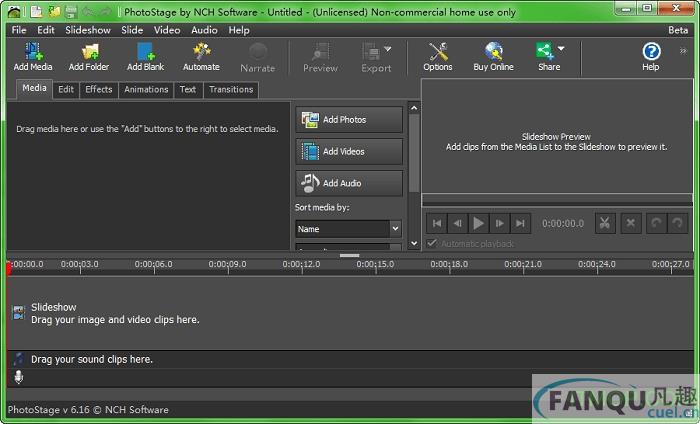This screenshot has height=424, width=700.
Task: Expand the Export dropdown arrow
Action: pyautogui.click(x=388, y=49)
